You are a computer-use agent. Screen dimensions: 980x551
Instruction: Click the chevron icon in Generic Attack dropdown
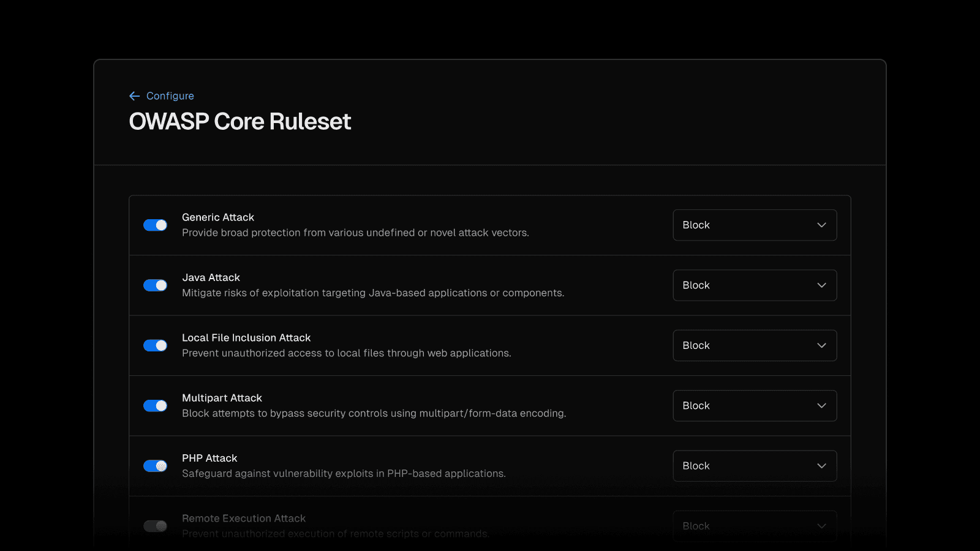(x=821, y=225)
